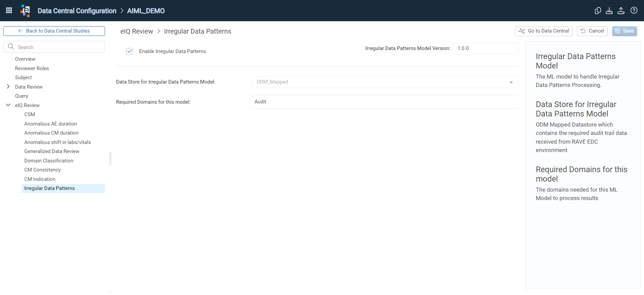Open Anomalous shift in labs/vitals item
Image resolution: width=644 pixels, height=295 pixels.
click(x=58, y=142)
